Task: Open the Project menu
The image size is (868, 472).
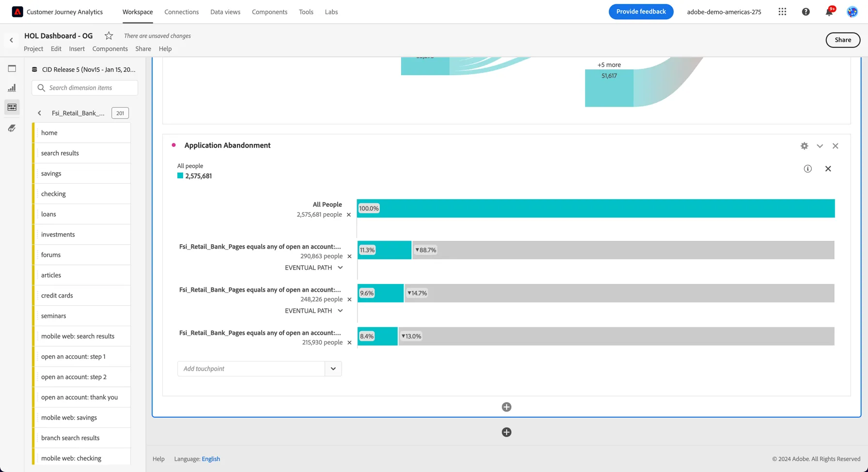Action: 33,48
